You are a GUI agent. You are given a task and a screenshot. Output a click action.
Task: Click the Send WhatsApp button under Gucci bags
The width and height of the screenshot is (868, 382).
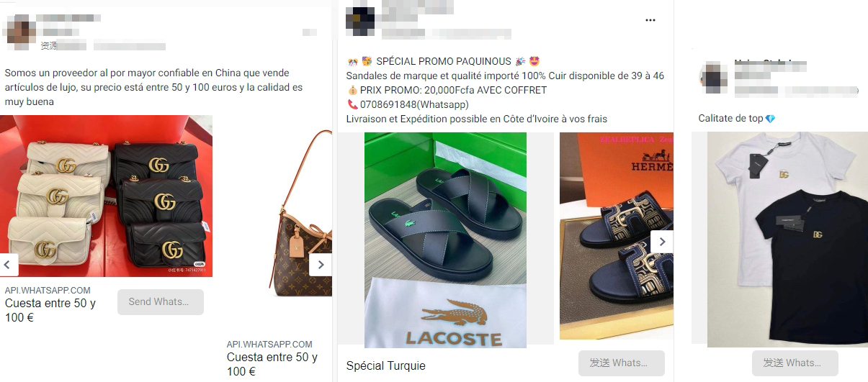point(161,302)
